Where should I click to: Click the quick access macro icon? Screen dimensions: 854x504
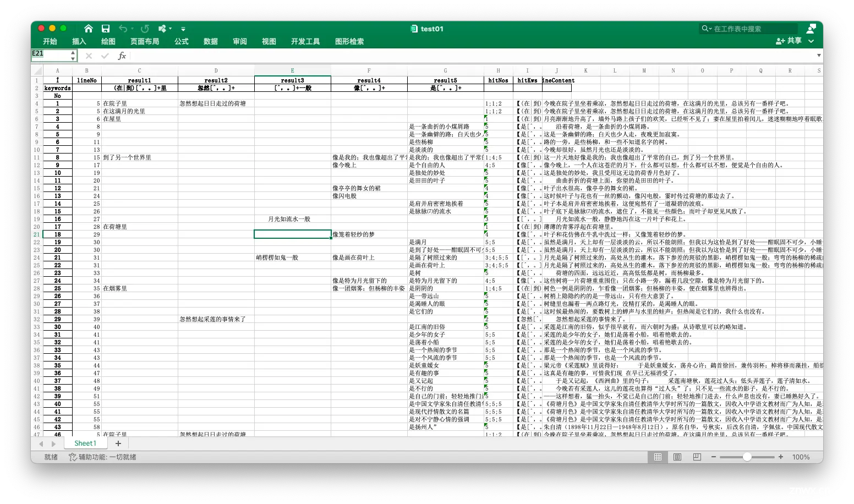tap(162, 29)
